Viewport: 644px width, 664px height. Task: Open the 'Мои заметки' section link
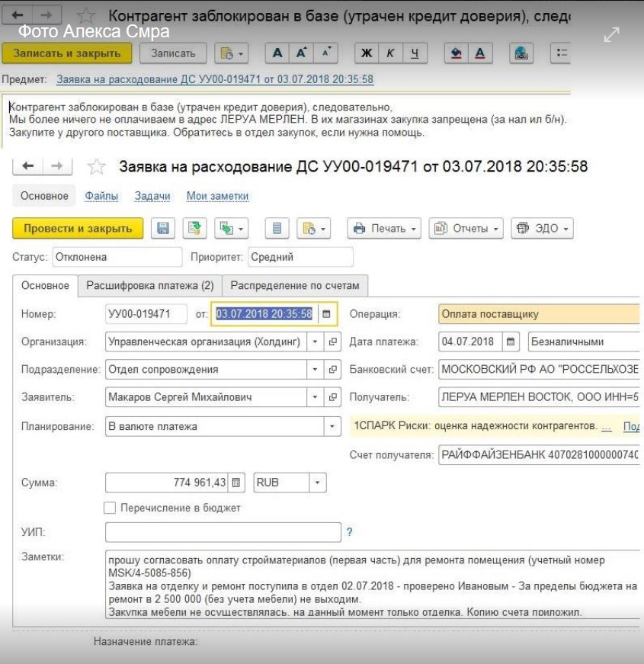[218, 196]
